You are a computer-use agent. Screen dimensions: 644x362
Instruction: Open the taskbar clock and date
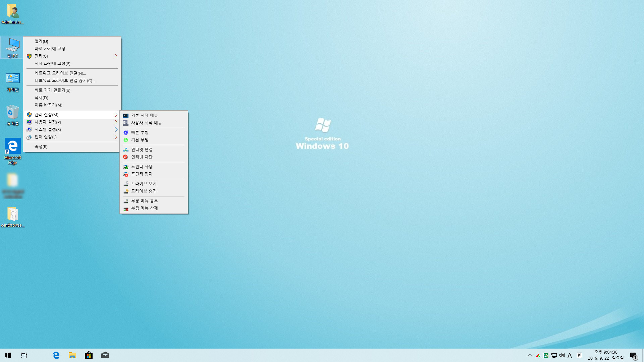[606, 355]
